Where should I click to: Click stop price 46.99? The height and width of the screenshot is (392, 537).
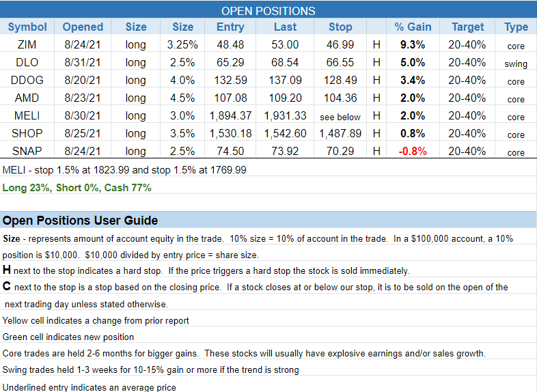[340, 44]
